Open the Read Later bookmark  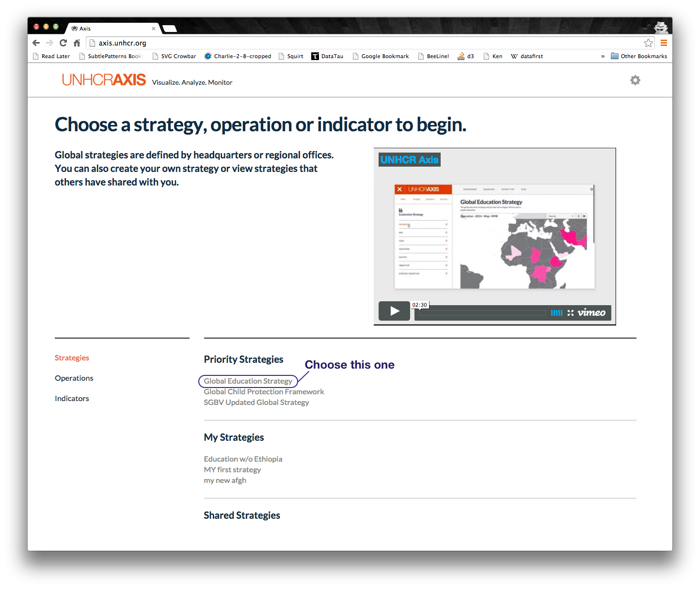(51, 56)
